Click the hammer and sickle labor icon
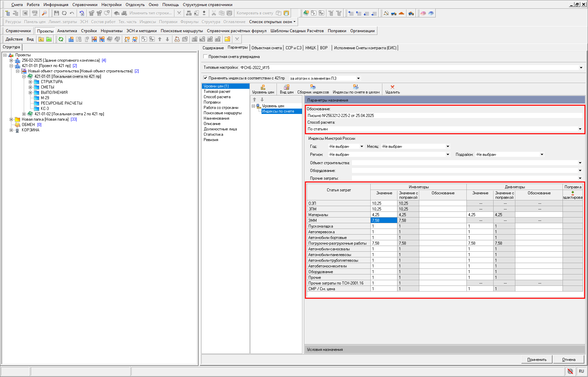The height and width of the screenshot is (377, 588). tap(386, 13)
